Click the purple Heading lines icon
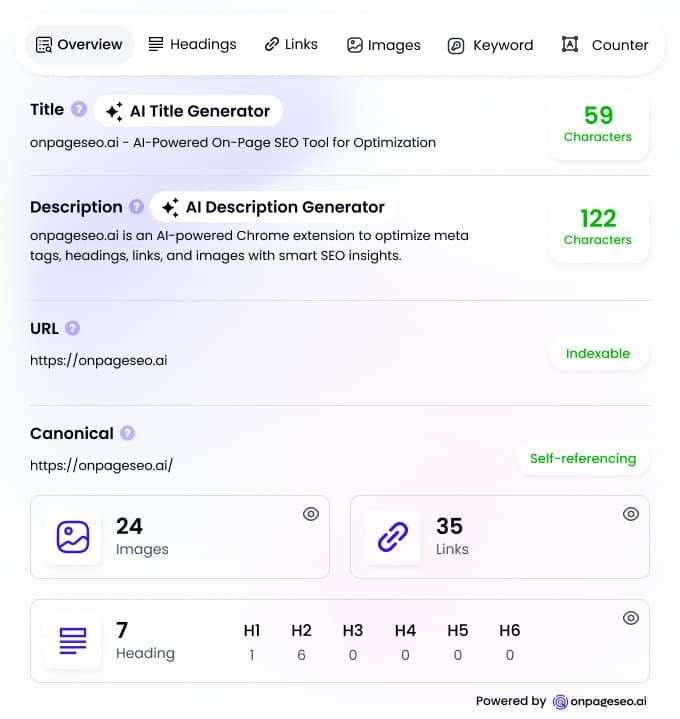Viewport: 680px width, 719px height. click(x=73, y=641)
